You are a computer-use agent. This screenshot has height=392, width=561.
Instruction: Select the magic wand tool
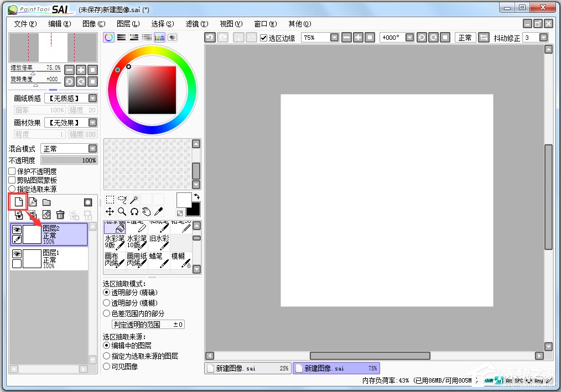(133, 200)
